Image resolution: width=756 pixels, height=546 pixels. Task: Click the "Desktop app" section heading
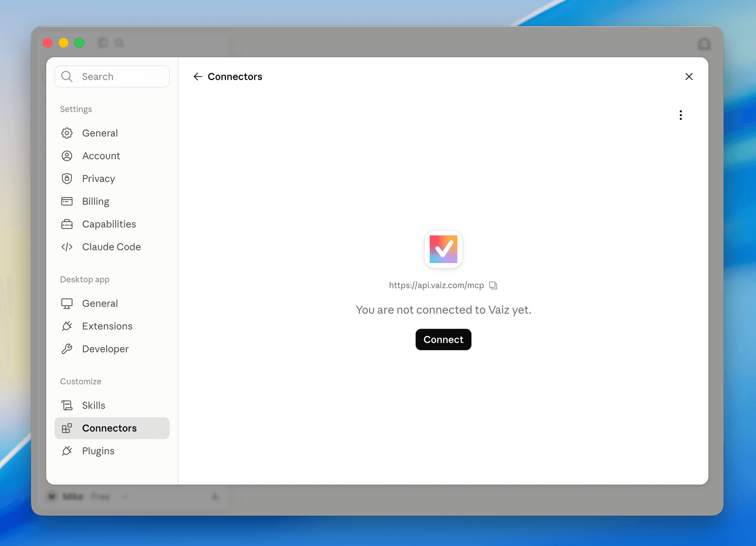pyautogui.click(x=85, y=279)
